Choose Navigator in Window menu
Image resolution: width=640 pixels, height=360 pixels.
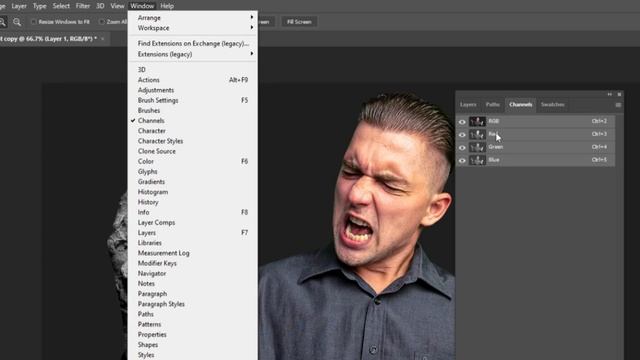click(x=193, y=273)
